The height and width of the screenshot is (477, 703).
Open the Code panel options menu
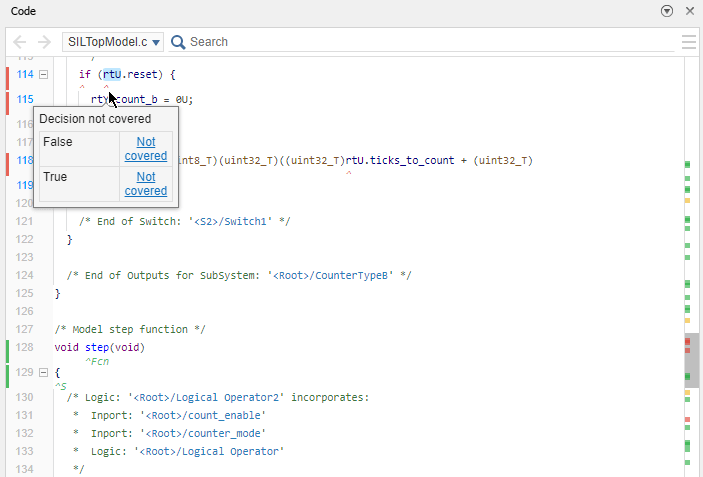coord(667,10)
